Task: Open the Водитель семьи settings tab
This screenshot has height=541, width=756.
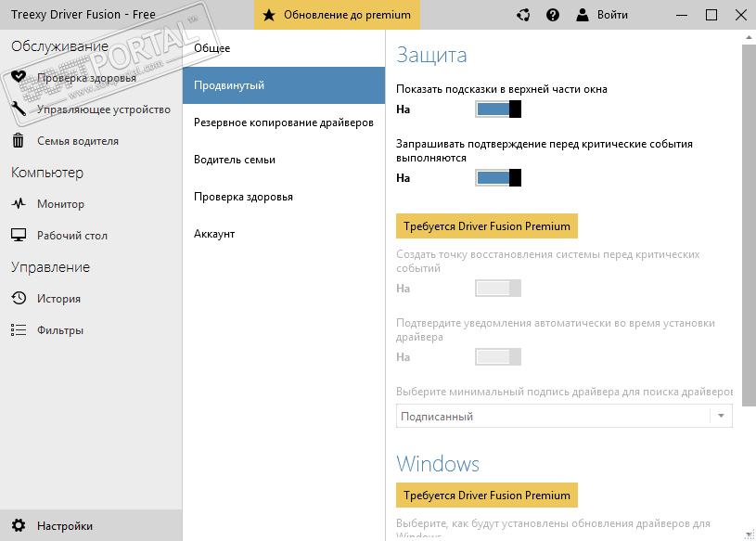Action: [x=284, y=160]
